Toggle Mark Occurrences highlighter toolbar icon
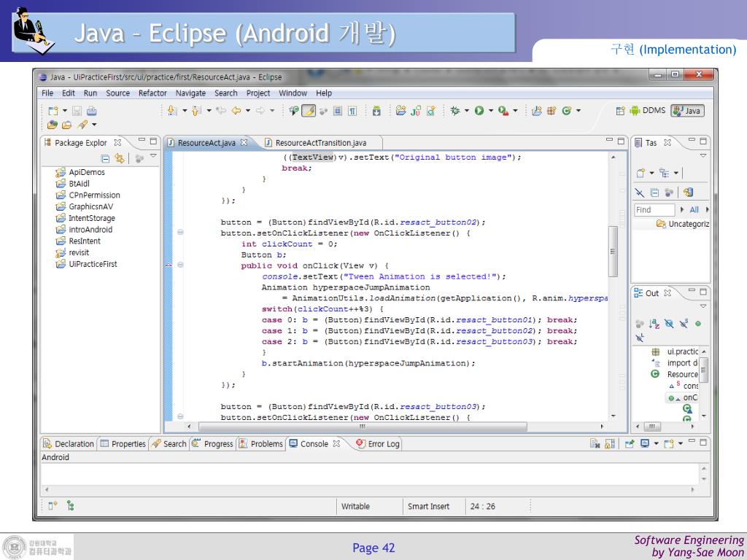The height and width of the screenshot is (560, 747). pos(309,111)
